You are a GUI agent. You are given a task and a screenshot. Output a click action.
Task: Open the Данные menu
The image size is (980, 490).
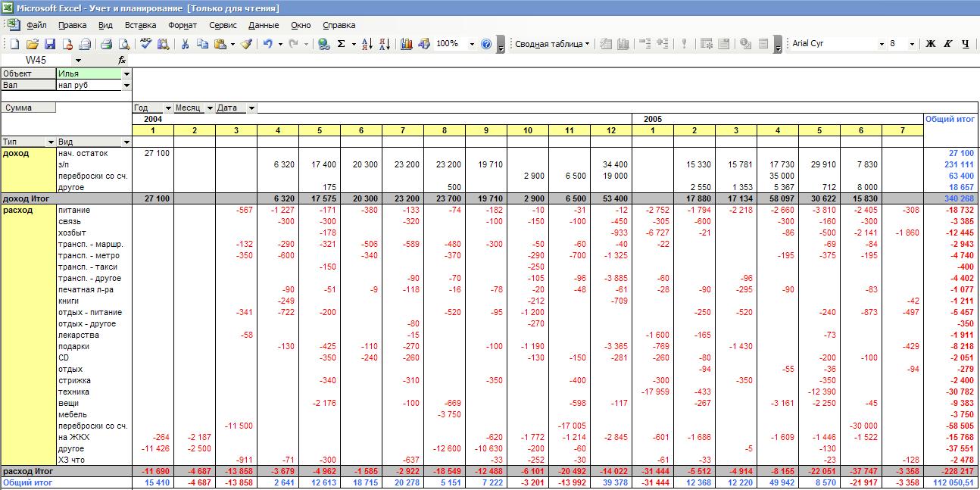(x=264, y=25)
